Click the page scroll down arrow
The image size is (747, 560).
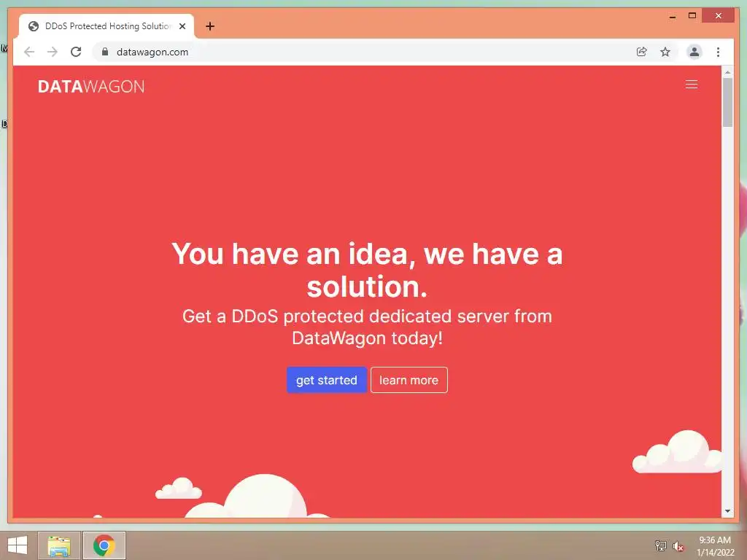pyautogui.click(x=727, y=511)
